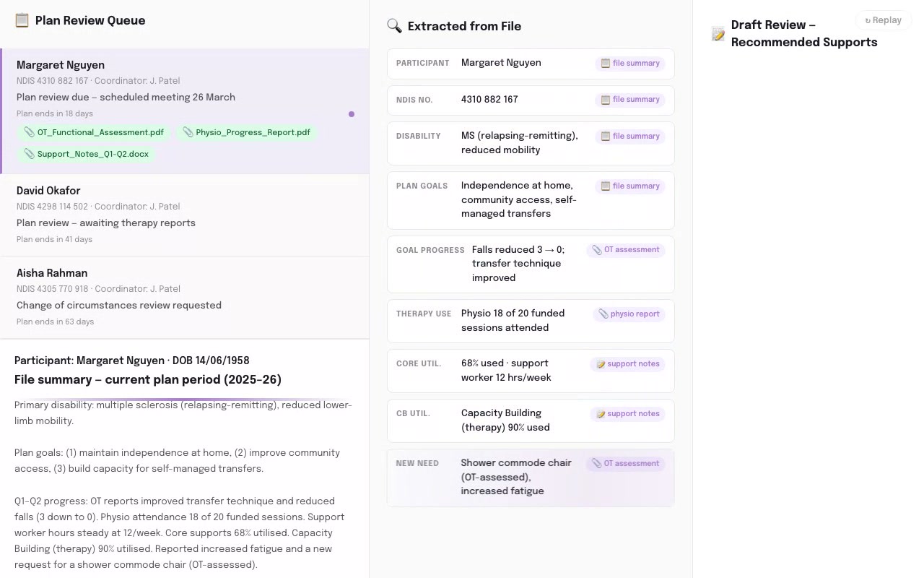Viewport: 924px width, 578px height.
Task: Open the Support_Notes_Q1-Q2.docx attachment
Action: tap(86, 154)
